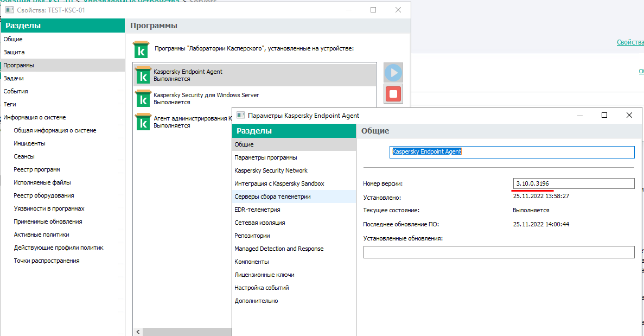Image resolution: width=644 pixels, height=336 pixels.
Task: Open the Реестр оборудования subsection
Action: 44,195
